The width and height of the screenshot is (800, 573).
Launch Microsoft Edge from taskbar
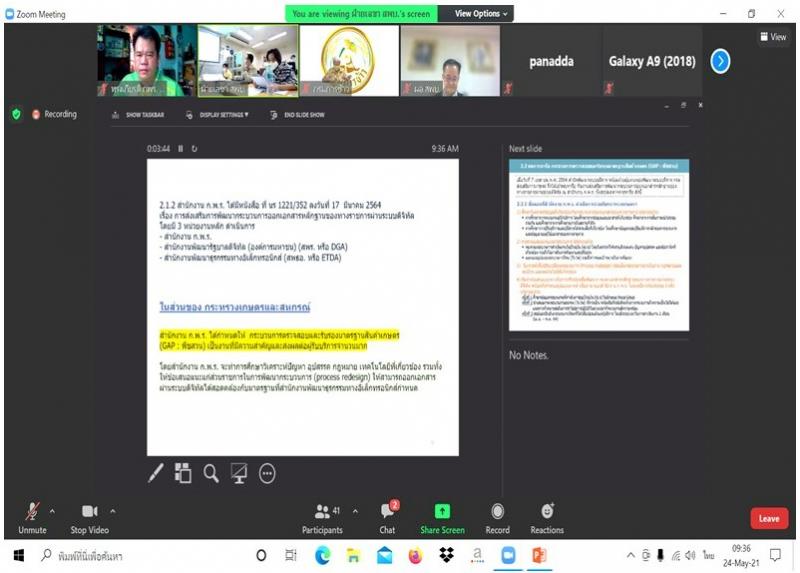(322, 555)
